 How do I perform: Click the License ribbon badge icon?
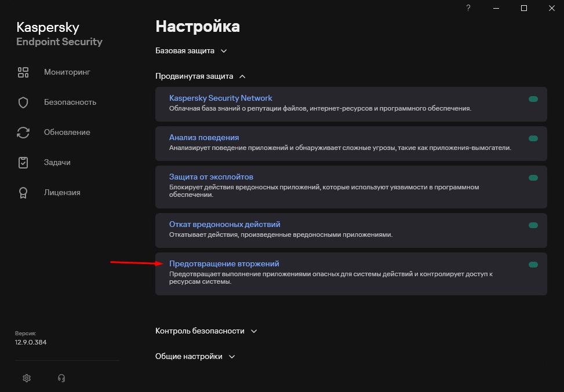pyautogui.click(x=23, y=193)
